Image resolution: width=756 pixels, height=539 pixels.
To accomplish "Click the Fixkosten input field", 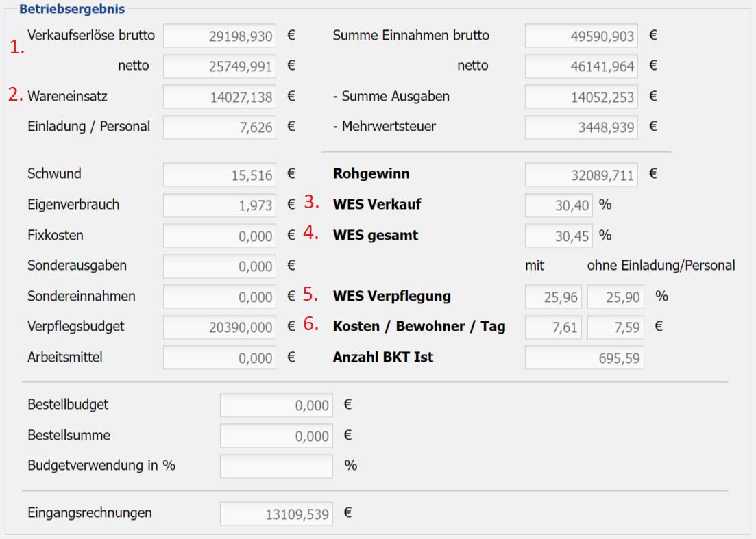I will coord(219,236).
